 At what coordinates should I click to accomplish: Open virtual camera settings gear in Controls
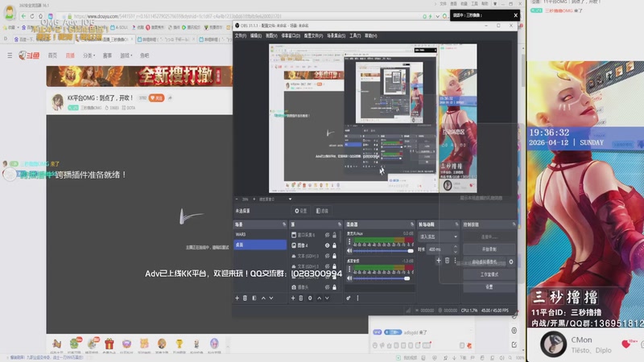[511, 262]
